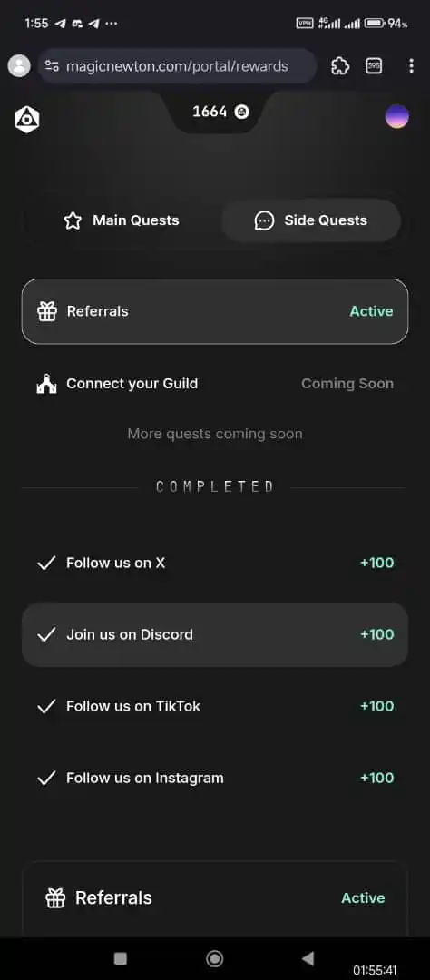Tap the browser account profile icon

[19, 65]
